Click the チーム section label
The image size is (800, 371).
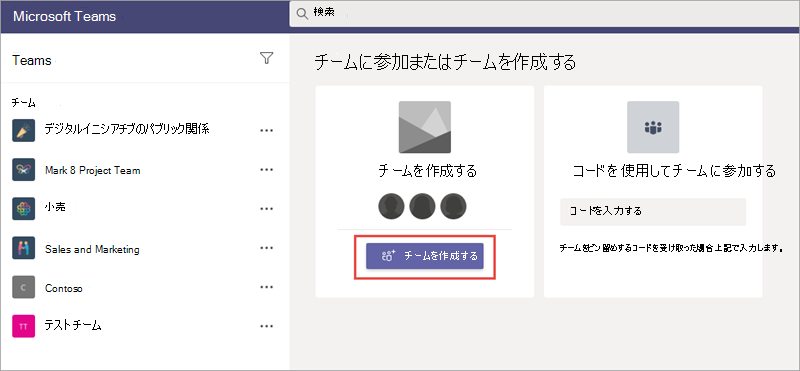[23, 103]
